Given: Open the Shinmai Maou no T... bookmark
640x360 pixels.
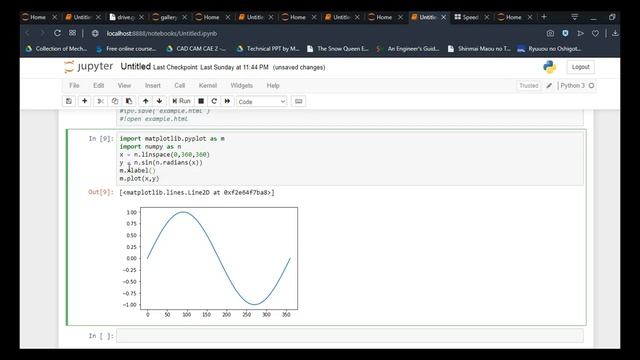Looking at the screenshot, I should pos(479,49).
